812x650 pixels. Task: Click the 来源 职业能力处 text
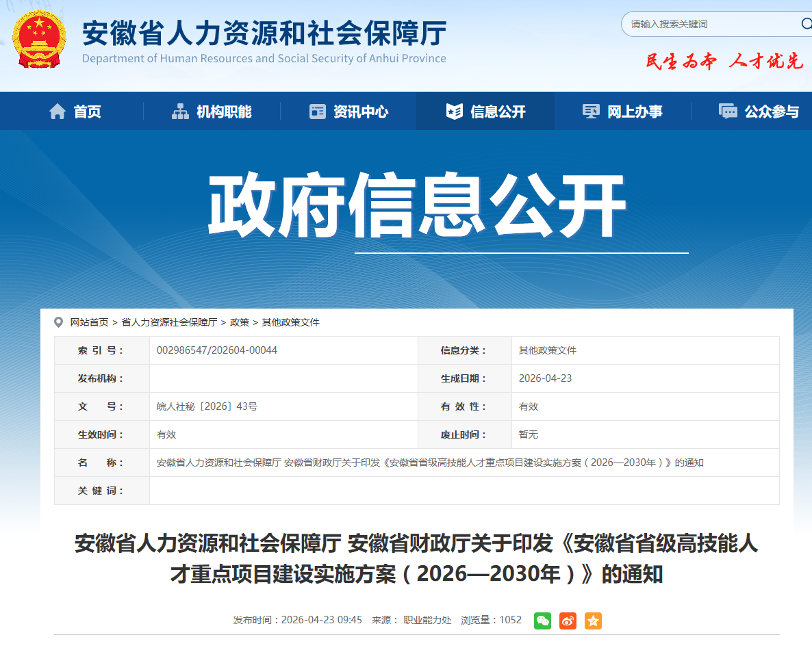[411, 620]
